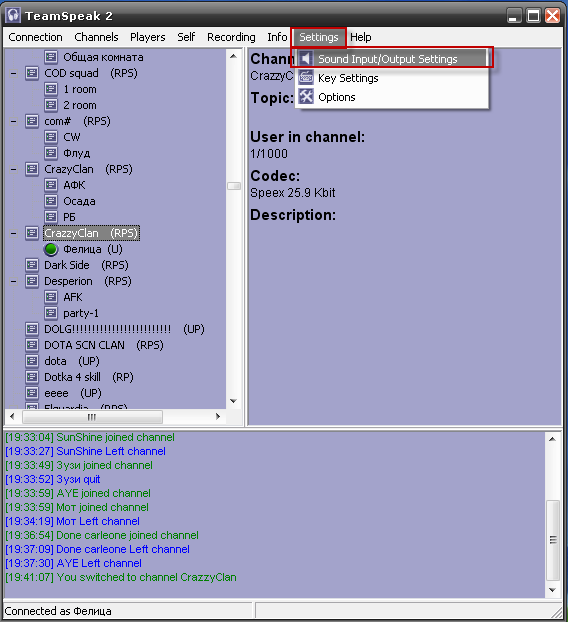Screen dimensions: 568x622
Task: Click channel list horizontal scroll left arrow
Action: click(x=12, y=417)
